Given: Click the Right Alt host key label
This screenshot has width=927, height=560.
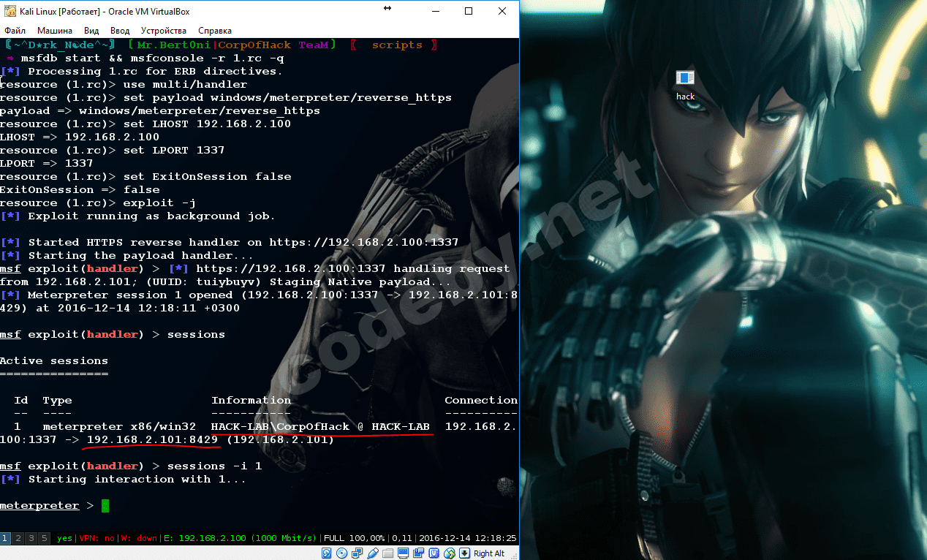Looking at the screenshot, I should [489, 553].
